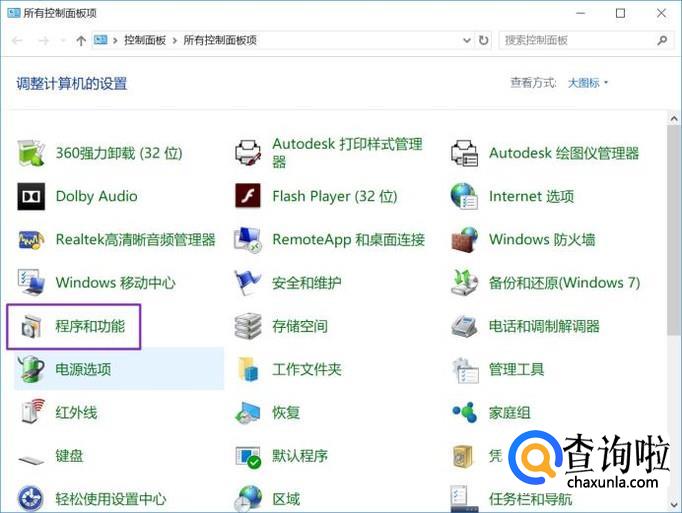Screen dimensions: 682x513
Task: Open the 查看方式 大图标 dropdown
Action: 588,83
